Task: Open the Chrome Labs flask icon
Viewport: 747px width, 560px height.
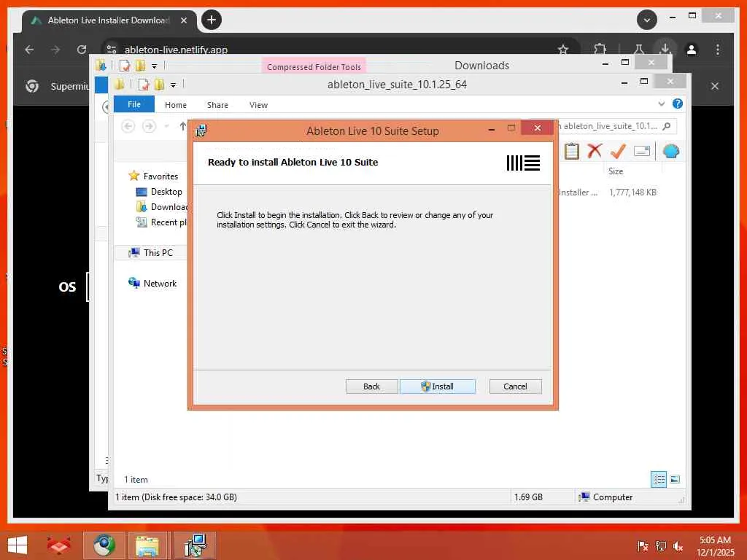Action: tap(638, 50)
